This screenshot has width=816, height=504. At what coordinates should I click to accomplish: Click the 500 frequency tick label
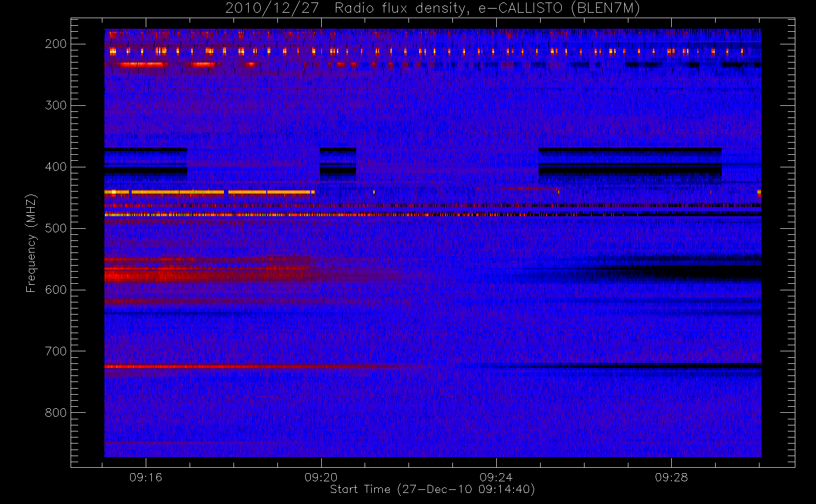[x=56, y=228]
